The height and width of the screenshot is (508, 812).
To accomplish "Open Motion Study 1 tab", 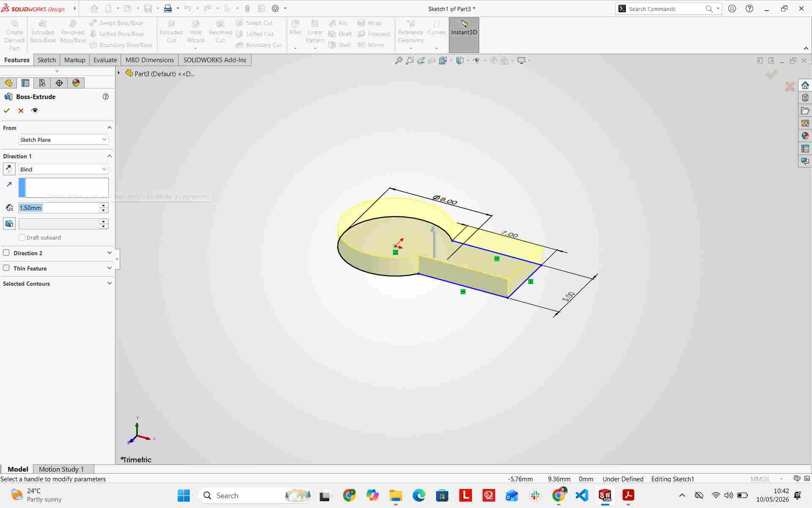I will 61,469.
